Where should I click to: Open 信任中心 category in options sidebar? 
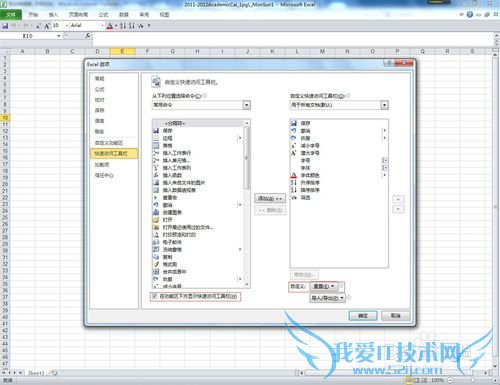coord(114,175)
